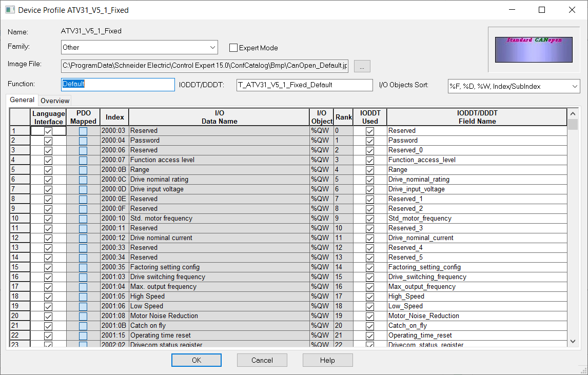Switch to the Overview tab
The image size is (588, 375).
[55, 101]
